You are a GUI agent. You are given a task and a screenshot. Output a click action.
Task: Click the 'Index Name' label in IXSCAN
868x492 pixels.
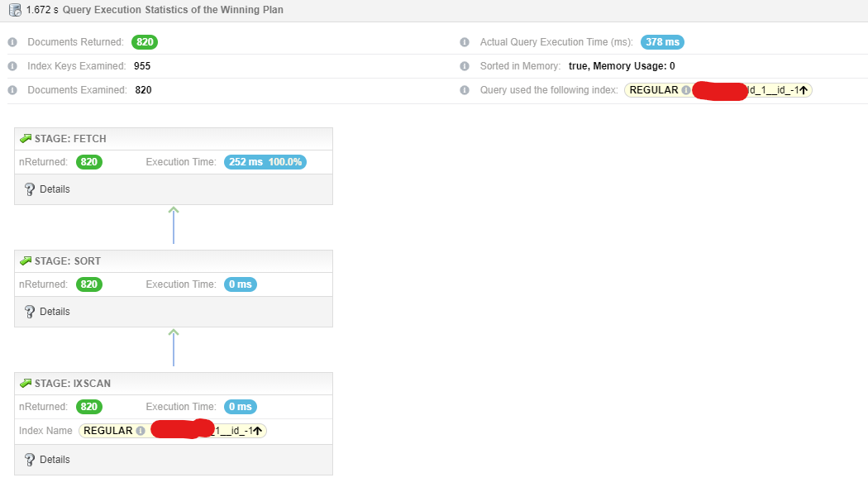click(x=45, y=431)
